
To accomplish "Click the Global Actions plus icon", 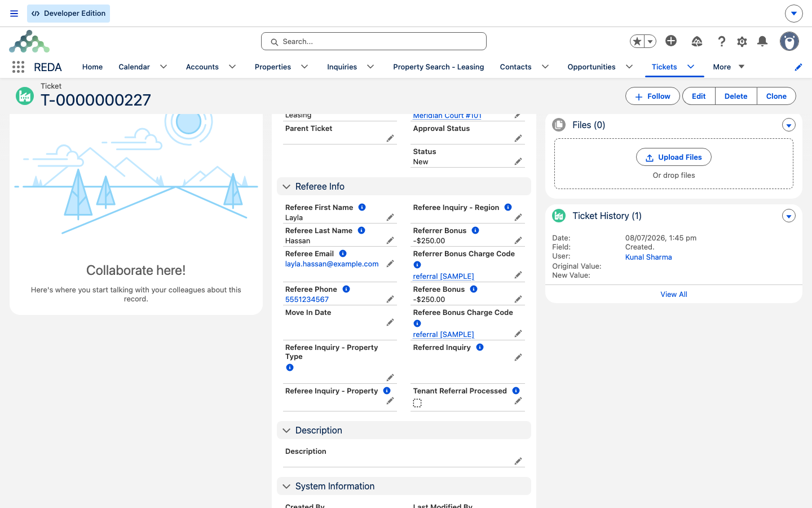I will click(x=671, y=41).
